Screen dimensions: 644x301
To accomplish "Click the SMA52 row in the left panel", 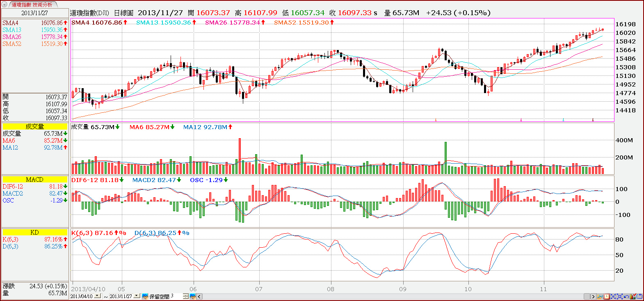I will (x=34, y=44).
